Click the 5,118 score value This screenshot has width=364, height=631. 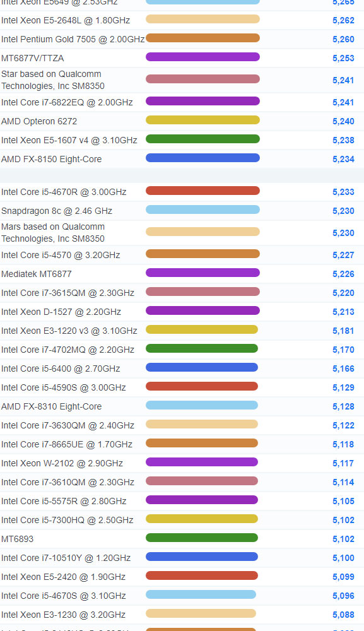click(x=343, y=445)
